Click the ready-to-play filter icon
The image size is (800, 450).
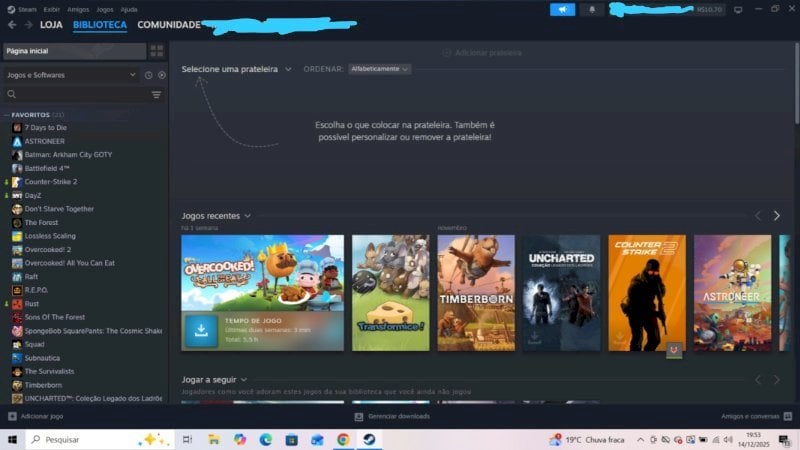162,75
